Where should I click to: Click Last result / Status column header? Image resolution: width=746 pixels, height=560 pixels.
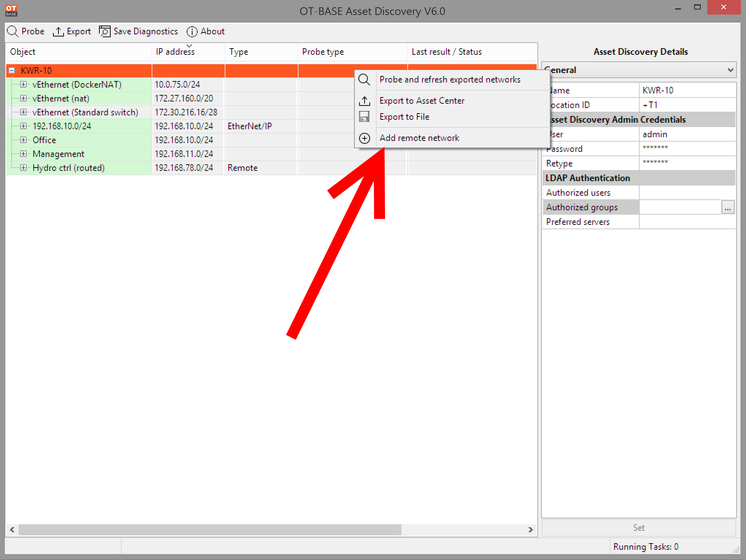click(x=472, y=52)
